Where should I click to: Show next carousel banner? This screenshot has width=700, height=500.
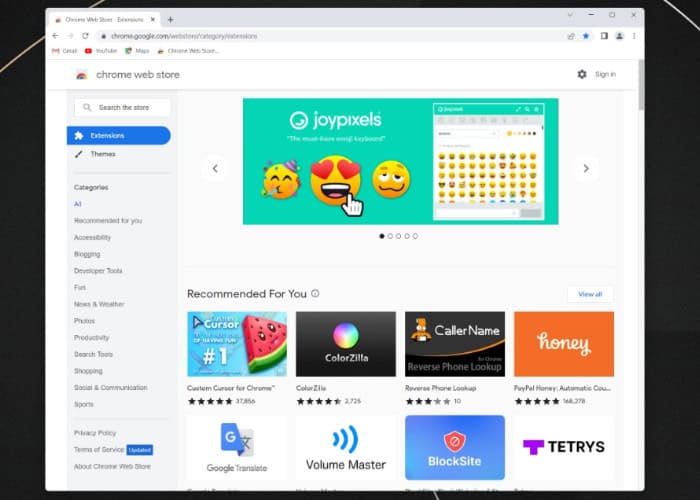click(586, 168)
